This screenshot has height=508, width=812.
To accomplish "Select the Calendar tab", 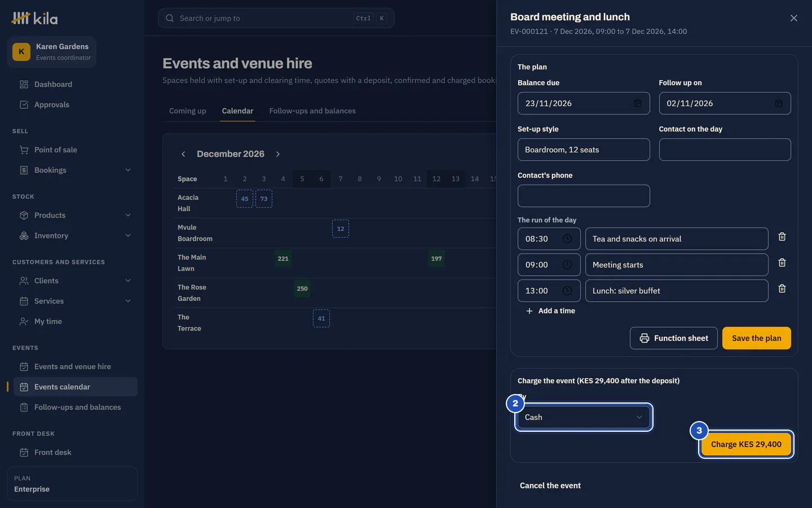I will click(x=237, y=111).
